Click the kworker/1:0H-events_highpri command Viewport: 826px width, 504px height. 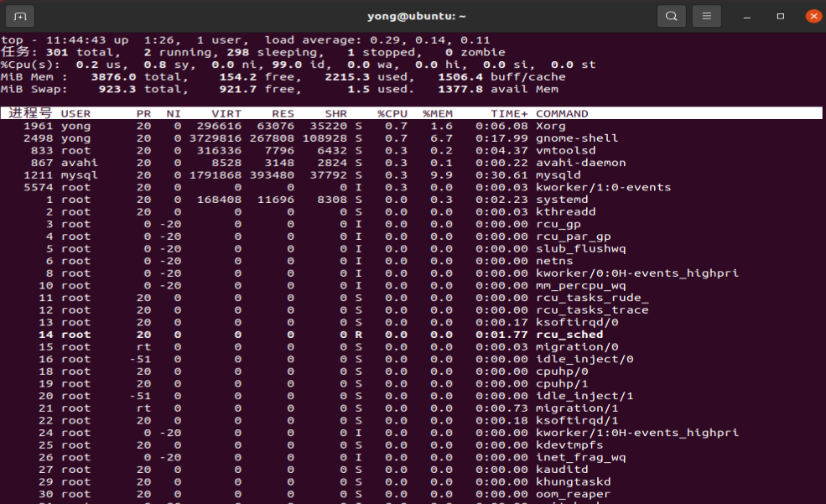click(637, 433)
